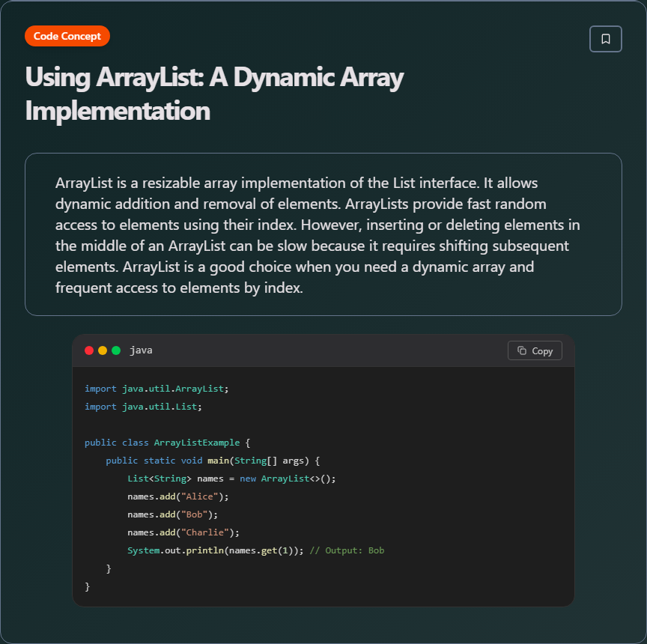
Task: Click the green traffic light dot
Action: tap(115, 350)
